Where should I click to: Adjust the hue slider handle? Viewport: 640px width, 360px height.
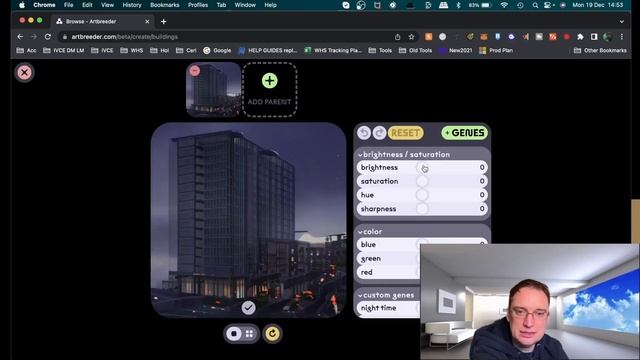click(422, 195)
